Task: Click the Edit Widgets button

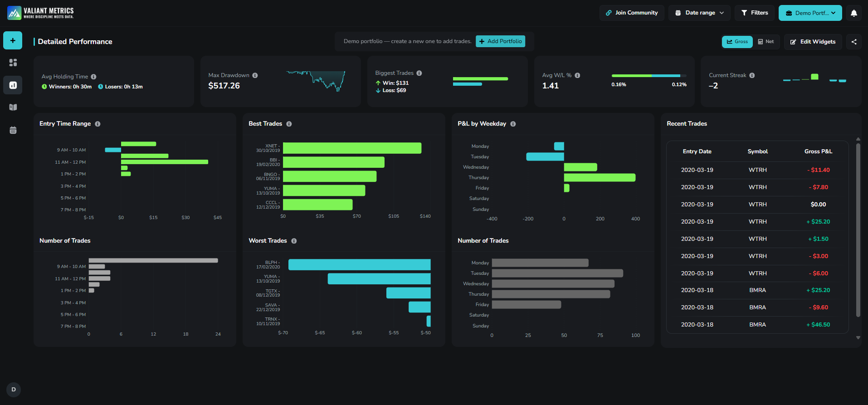Action: (x=813, y=42)
